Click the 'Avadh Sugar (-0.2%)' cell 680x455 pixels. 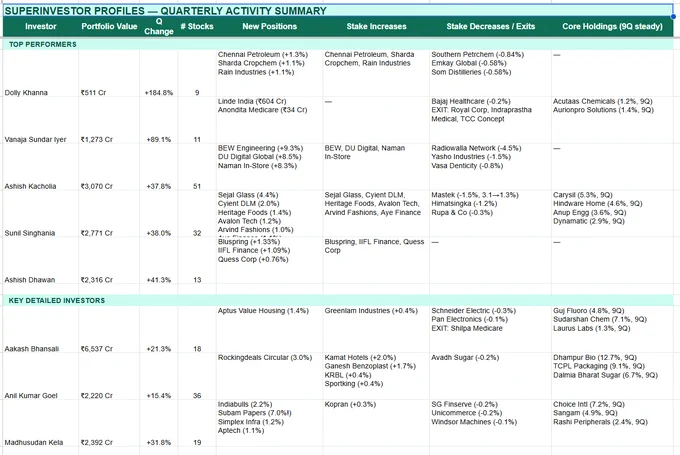(490, 376)
